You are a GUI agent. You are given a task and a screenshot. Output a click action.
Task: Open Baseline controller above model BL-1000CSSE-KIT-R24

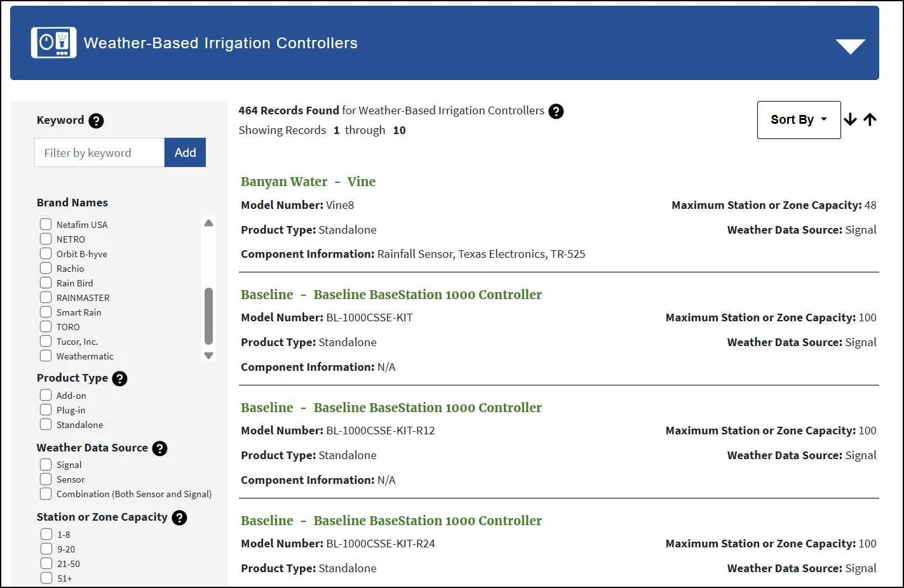(x=391, y=521)
